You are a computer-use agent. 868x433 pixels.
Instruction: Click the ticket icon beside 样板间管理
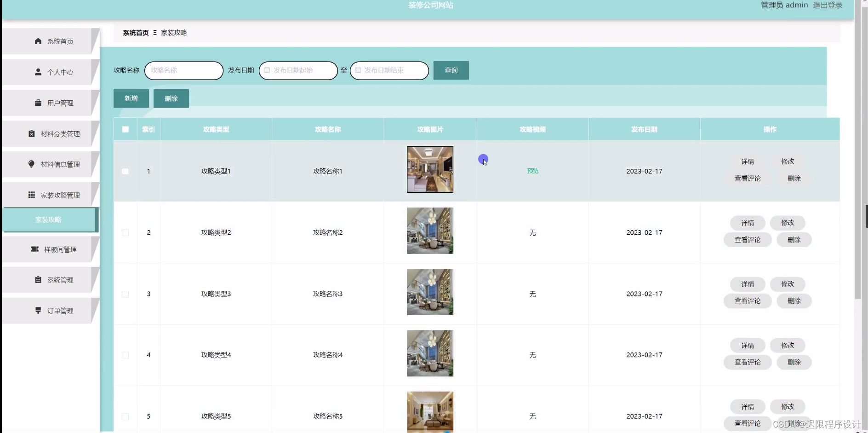pos(35,249)
